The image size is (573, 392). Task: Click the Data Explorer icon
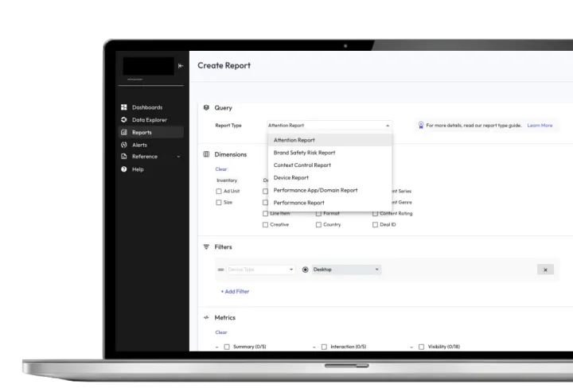coord(124,119)
